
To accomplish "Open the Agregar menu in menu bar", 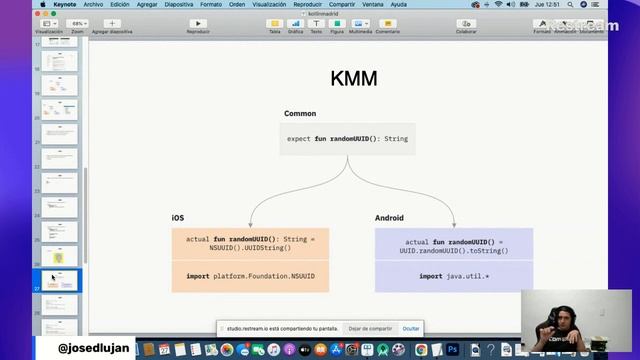I will click(147, 4).
